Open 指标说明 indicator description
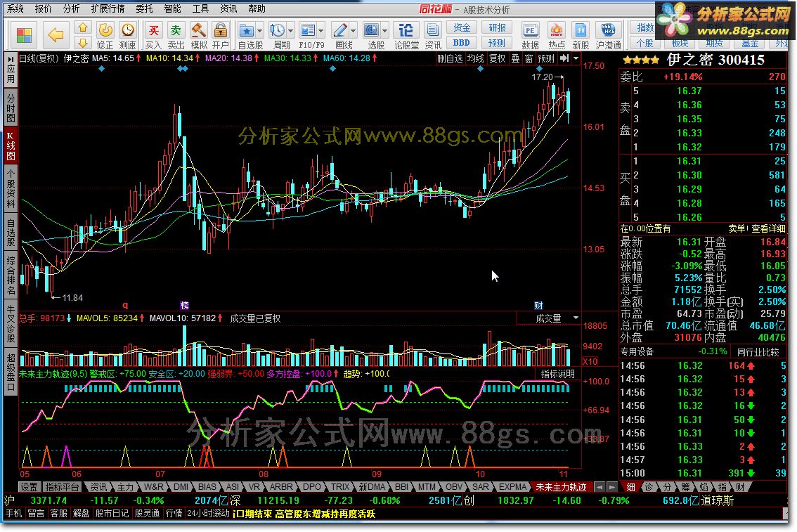This screenshot has width=797, height=532. [x=557, y=374]
